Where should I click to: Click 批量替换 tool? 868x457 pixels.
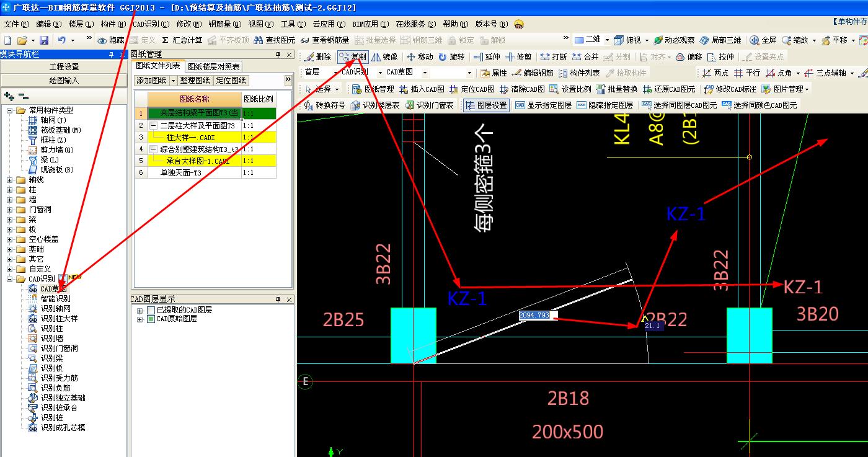tap(617, 89)
